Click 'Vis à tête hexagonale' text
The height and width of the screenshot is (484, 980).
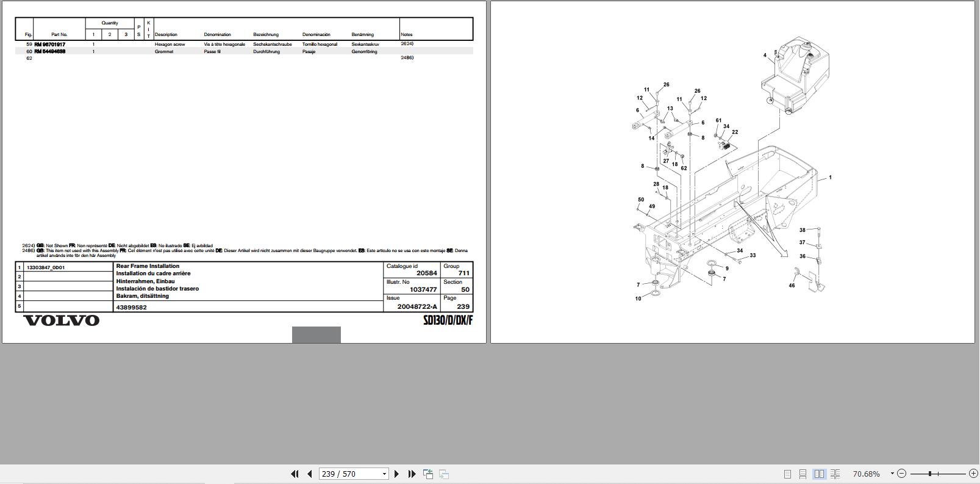(x=224, y=45)
